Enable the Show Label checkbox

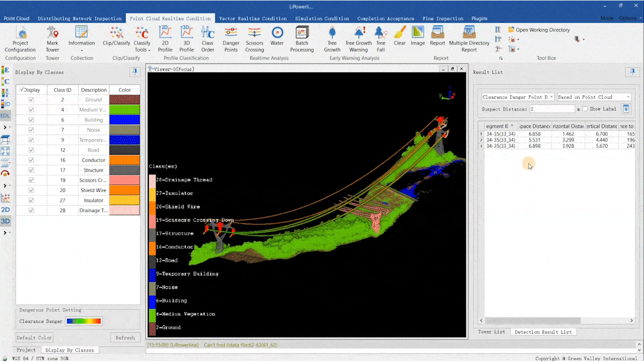tap(585, 109)
